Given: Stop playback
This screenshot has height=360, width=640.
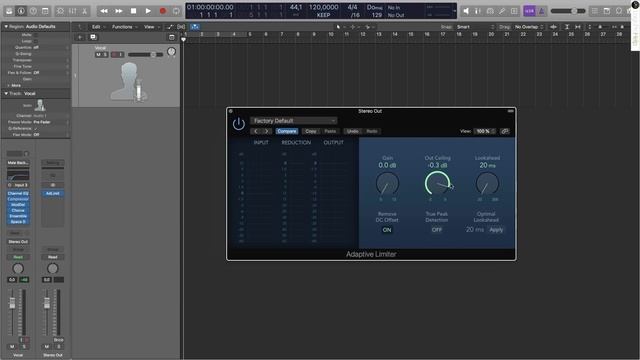Looking at the screenshot, I should (133, 11).
